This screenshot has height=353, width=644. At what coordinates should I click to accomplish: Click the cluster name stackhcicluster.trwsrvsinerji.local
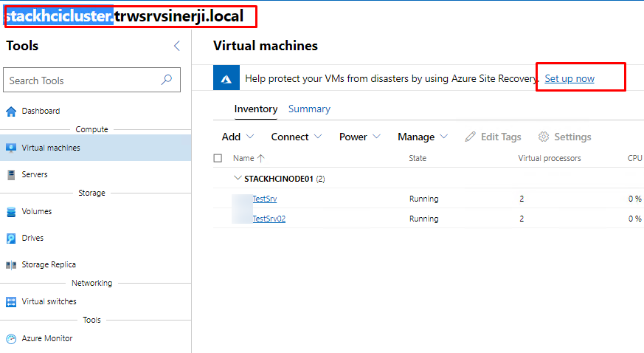[x=125, y=16]
